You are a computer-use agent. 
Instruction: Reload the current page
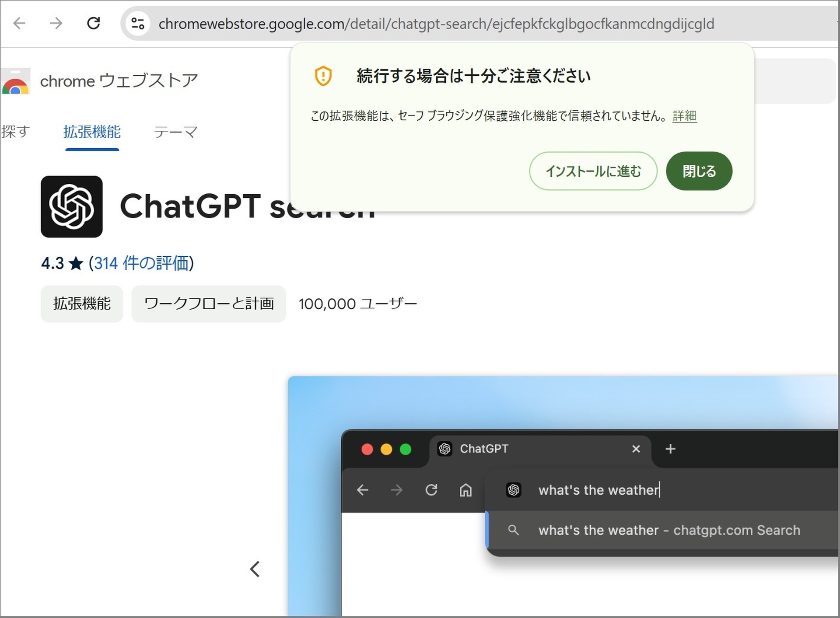click(93, 23)
